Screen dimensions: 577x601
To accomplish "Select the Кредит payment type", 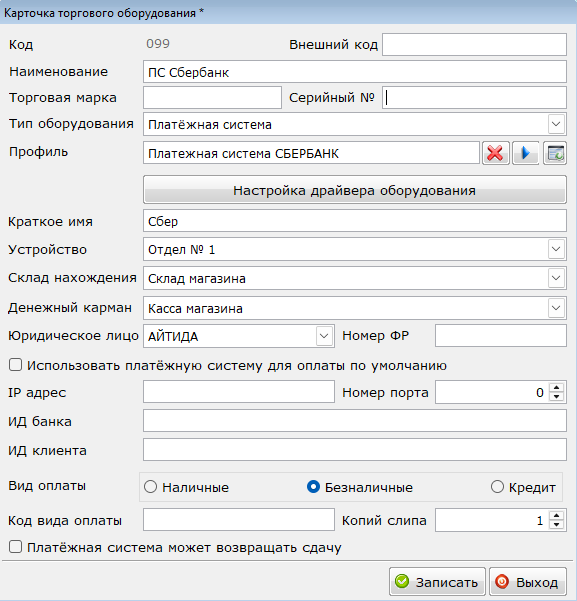I will click(497, 487).
